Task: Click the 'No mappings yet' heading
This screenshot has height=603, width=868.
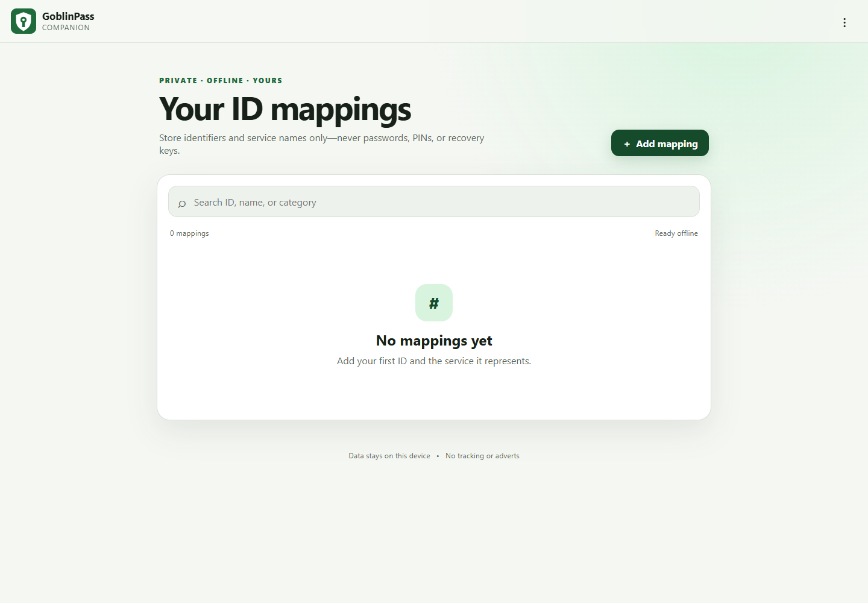Action: 434,341
